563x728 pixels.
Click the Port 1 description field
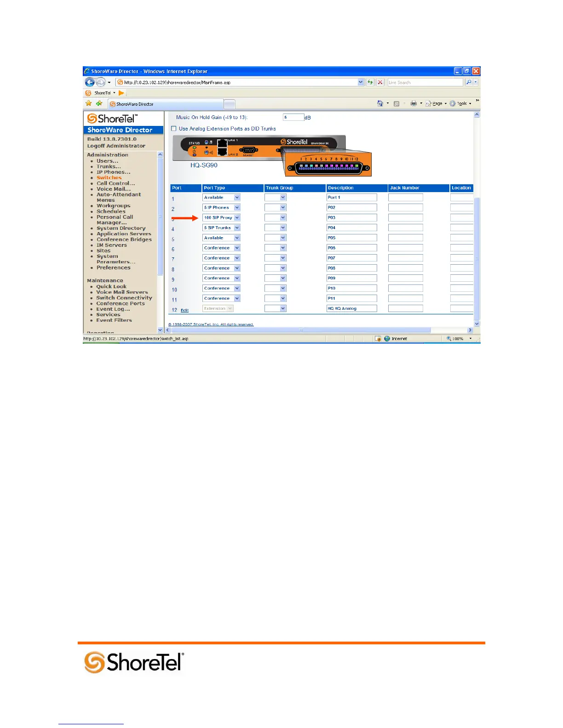[352, 198]
